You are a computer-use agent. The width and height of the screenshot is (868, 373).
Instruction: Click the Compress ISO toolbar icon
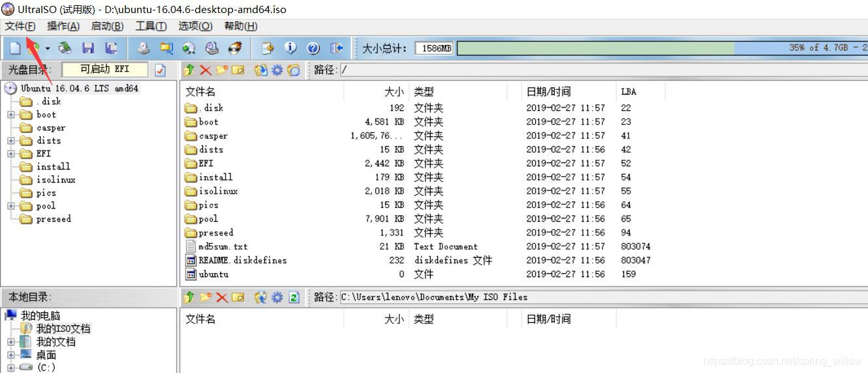point(166,48)
